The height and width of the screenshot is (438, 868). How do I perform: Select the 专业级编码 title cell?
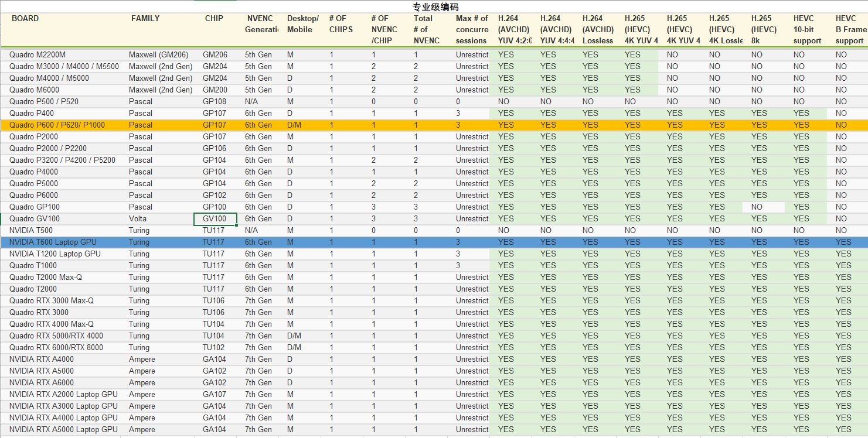click(435, 6)
